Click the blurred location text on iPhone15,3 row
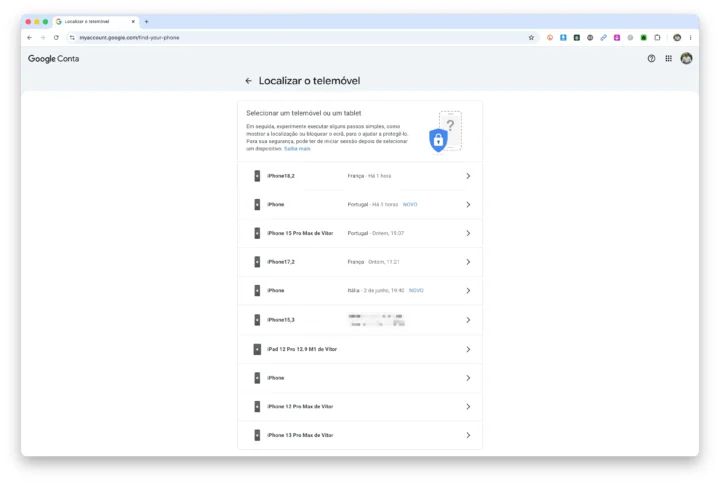720x484 pixels. click(377, 320)
